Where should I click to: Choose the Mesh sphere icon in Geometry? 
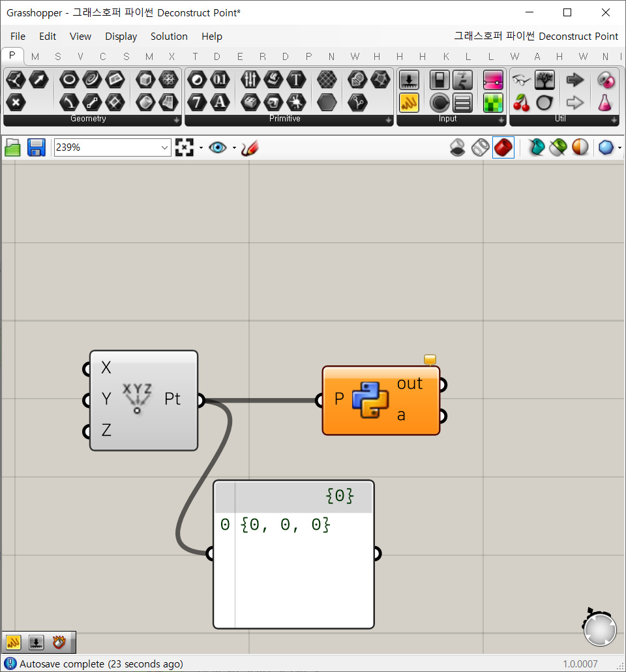(x=168, y=80)
